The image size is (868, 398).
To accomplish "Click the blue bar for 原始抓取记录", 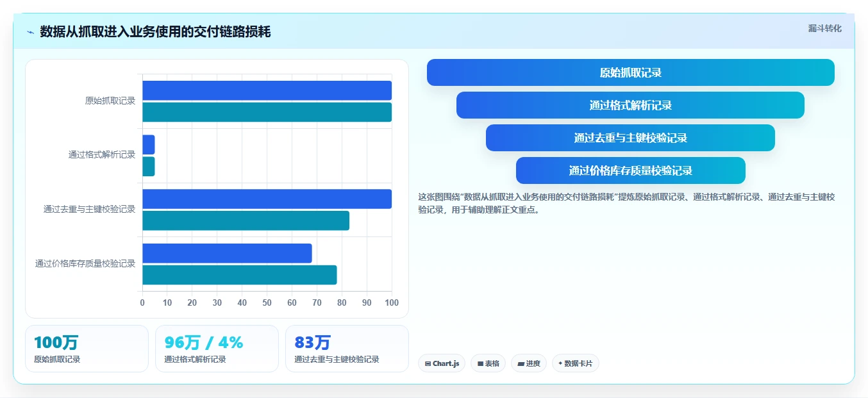I will pos(267,90).
